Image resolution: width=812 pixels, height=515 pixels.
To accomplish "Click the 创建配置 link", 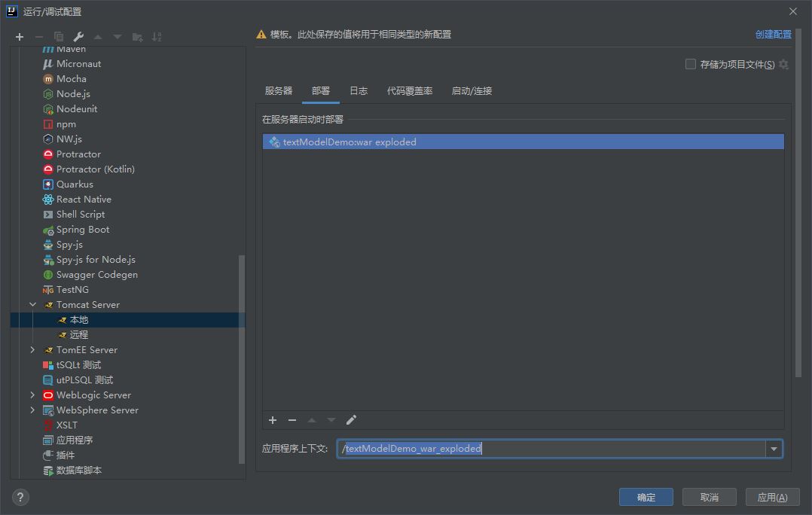I will (x=773, y=34).
